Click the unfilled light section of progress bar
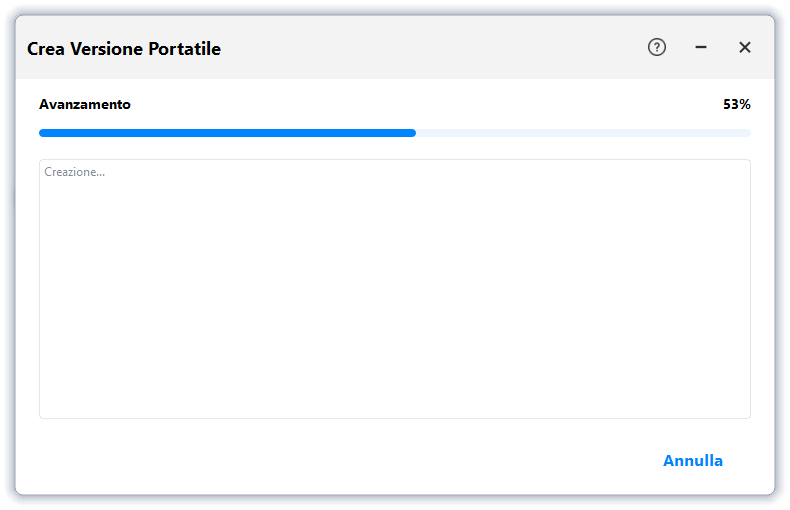This screenshot has width=790, height=510. click(583, 132)
